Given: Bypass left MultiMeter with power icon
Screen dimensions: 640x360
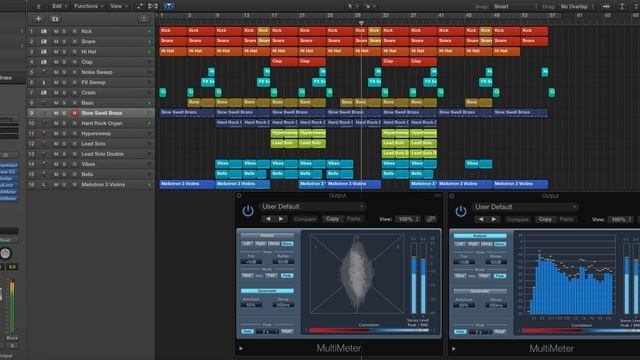Looking at the screenshot, I should pyautogui.click(x=248, y=211).
